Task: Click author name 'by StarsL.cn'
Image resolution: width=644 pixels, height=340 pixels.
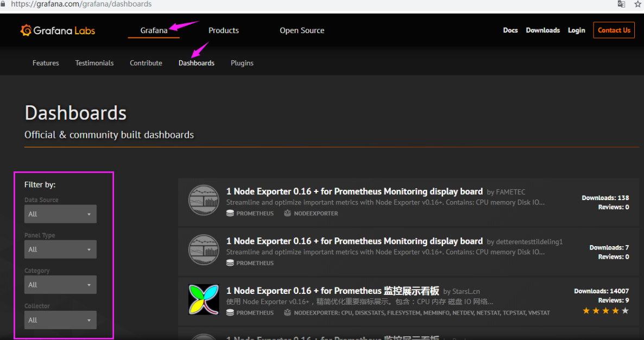Action: point(461,292)
